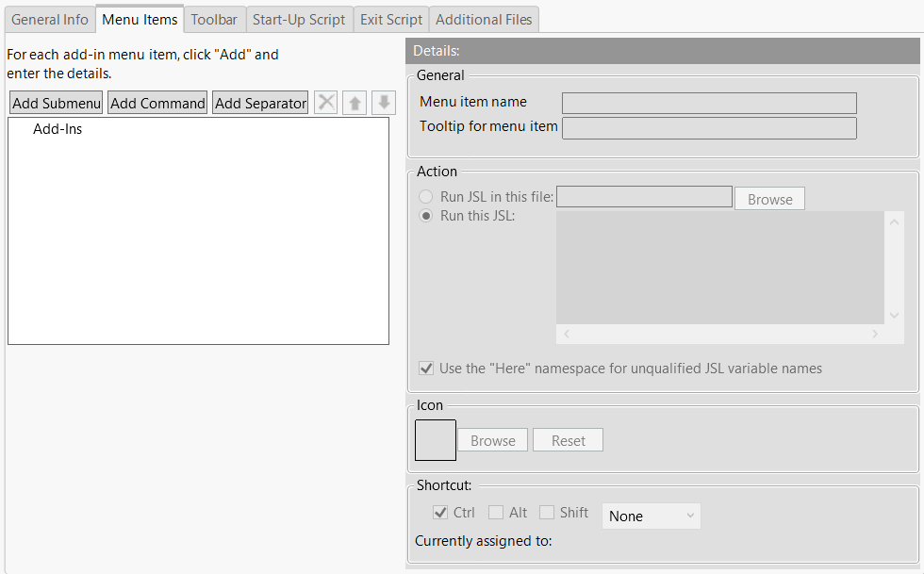Enable the Shift shortcut checkbox
This screenshot has width=924, height=574.
click(547, 512)
